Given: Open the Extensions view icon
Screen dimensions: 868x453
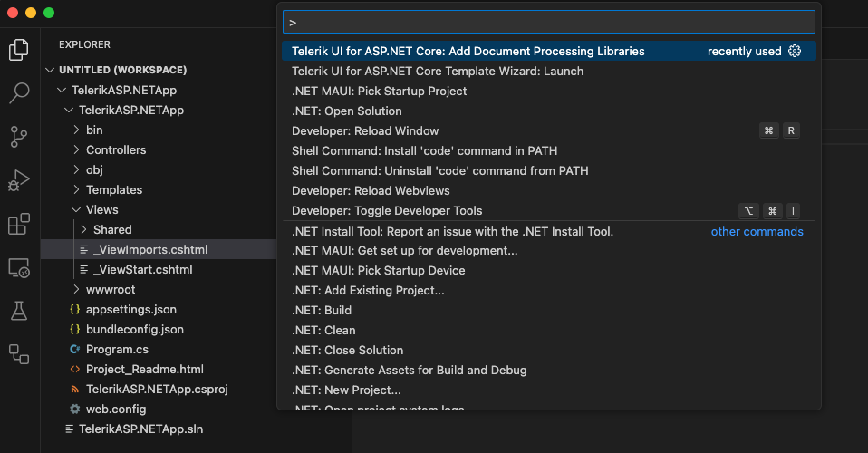Looking at the screenshot, I should click(x=19, y=224).
